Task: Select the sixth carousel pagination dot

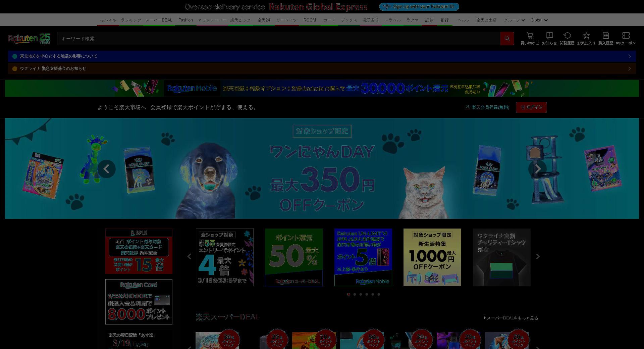Action: pyautogui.click(x=379, y=294)
